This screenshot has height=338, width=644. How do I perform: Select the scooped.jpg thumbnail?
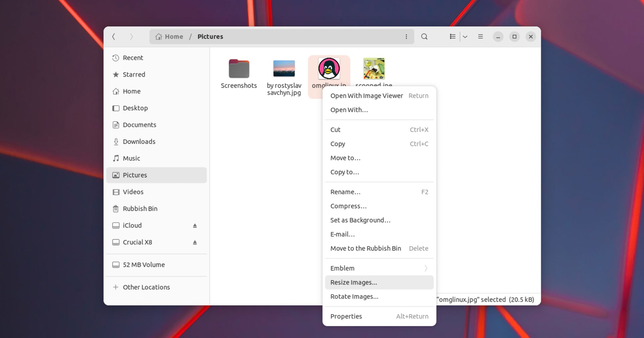pos(373,68)
